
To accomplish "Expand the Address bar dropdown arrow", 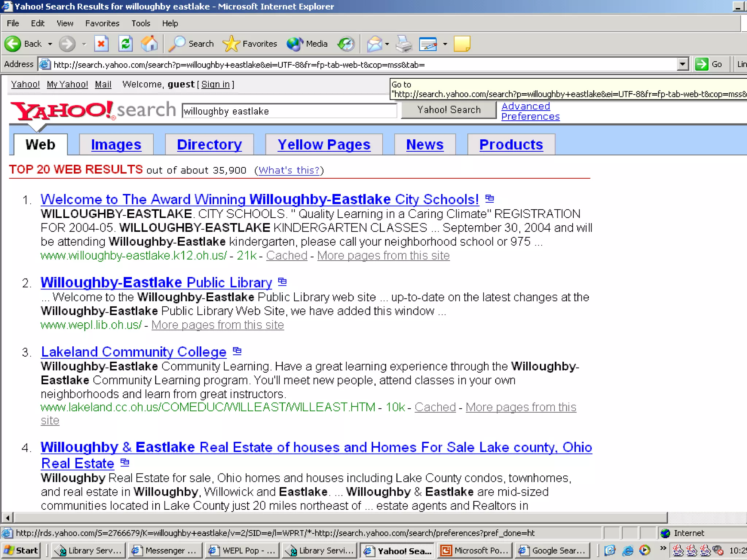I will 683,65.
